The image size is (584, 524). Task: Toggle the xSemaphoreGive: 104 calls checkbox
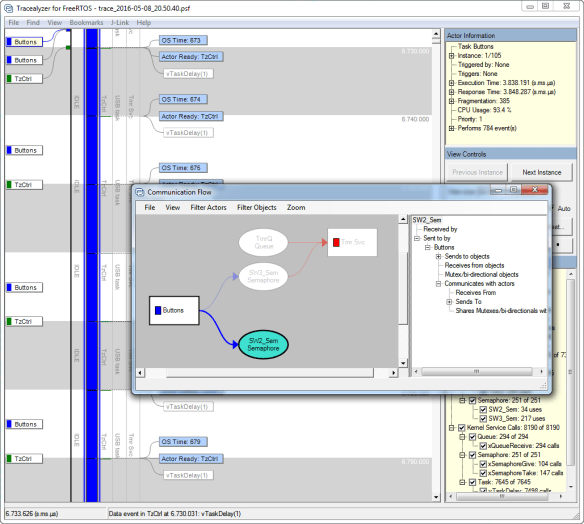coord(483,464)
